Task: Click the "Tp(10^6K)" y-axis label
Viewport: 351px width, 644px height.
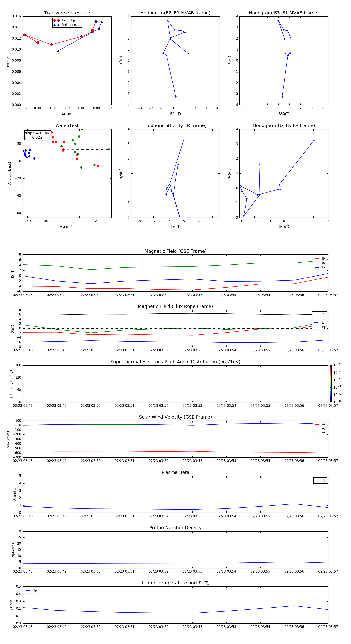Action: pyautogui.click(x=11, y=605)
